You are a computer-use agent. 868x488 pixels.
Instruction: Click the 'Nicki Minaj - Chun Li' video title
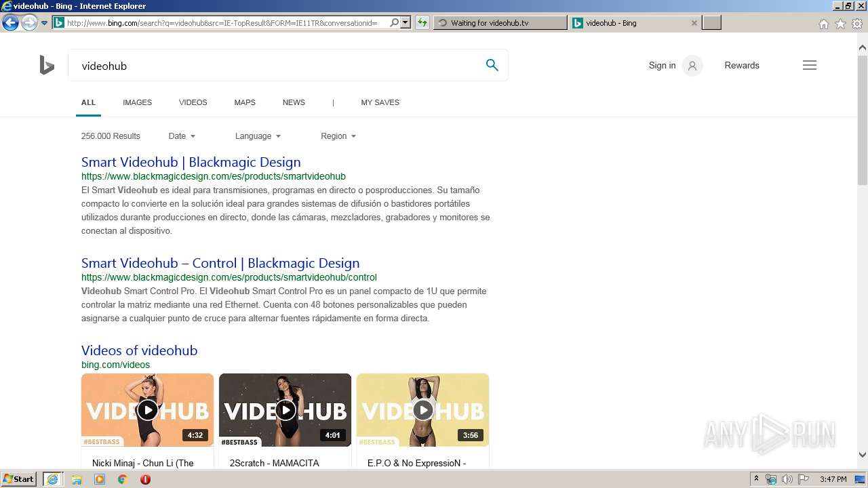point(142,464)
